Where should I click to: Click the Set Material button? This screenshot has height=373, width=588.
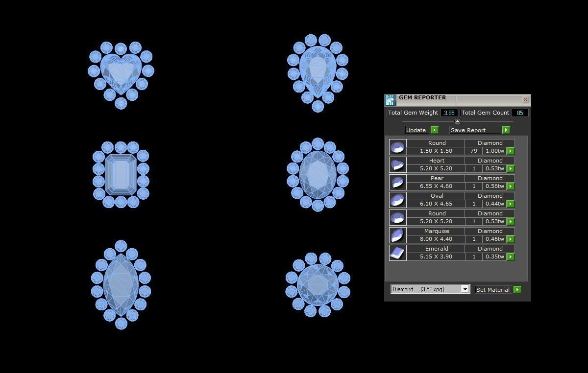494,290
